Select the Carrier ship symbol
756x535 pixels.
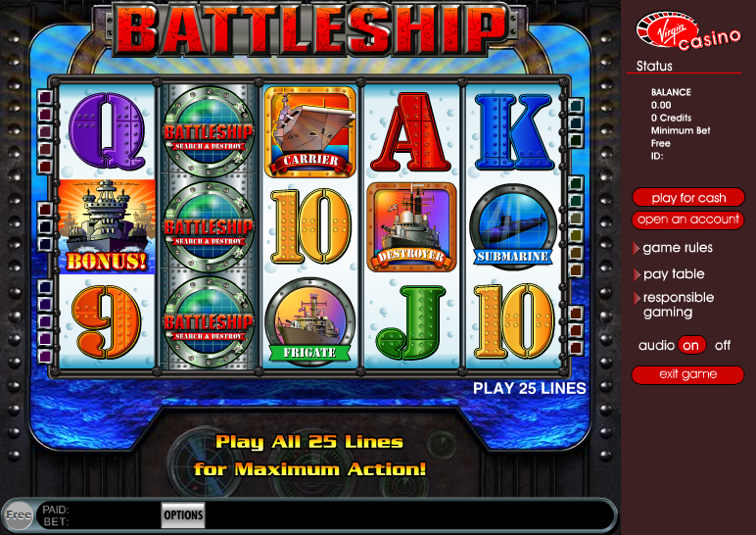310,131
